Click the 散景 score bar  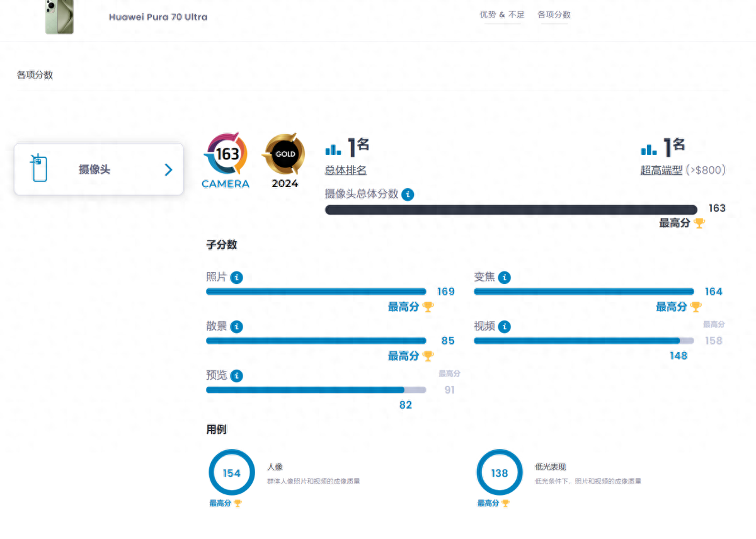coord(316,341)
